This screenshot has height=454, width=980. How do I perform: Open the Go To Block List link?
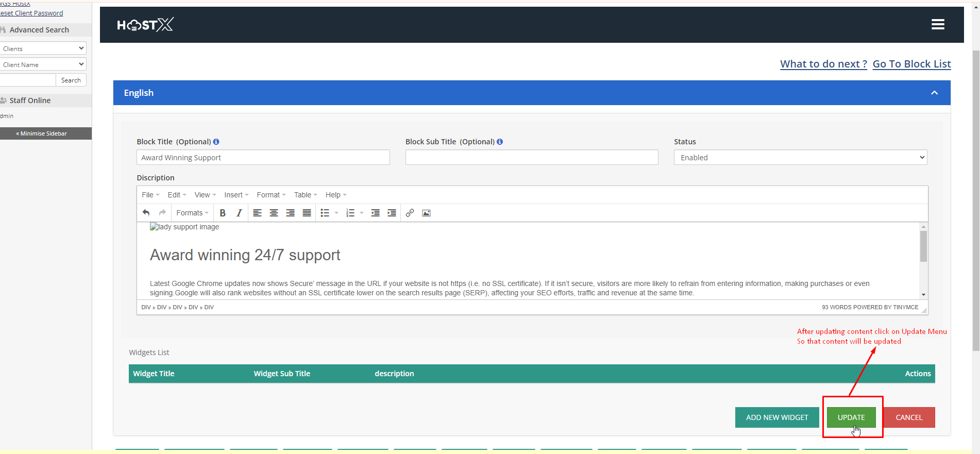[x=911, y=64]
